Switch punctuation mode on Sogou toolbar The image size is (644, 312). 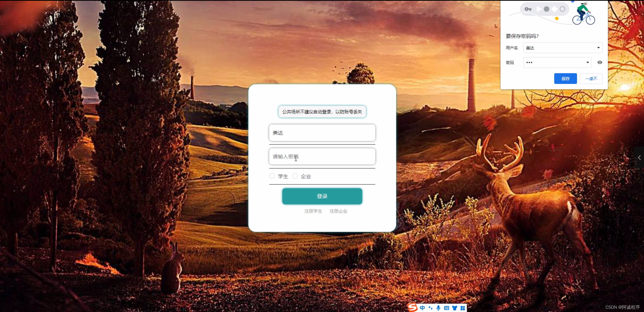tap(430, 308)
